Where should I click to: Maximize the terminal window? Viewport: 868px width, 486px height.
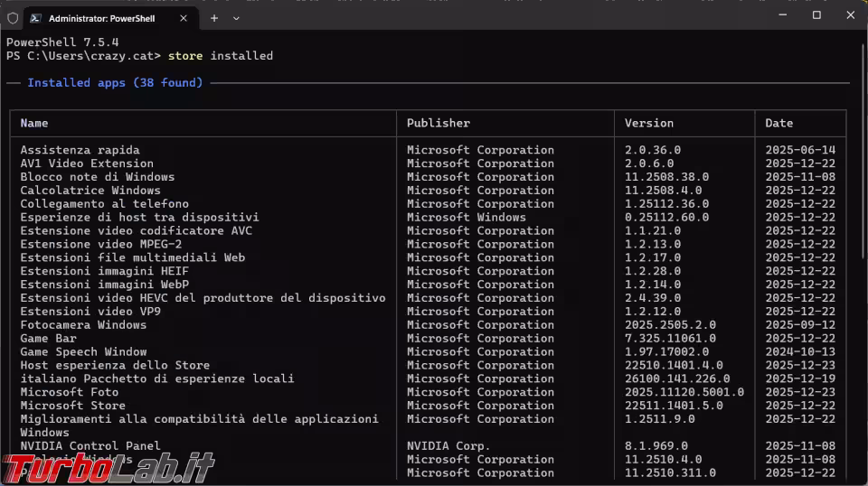[816, 15]
